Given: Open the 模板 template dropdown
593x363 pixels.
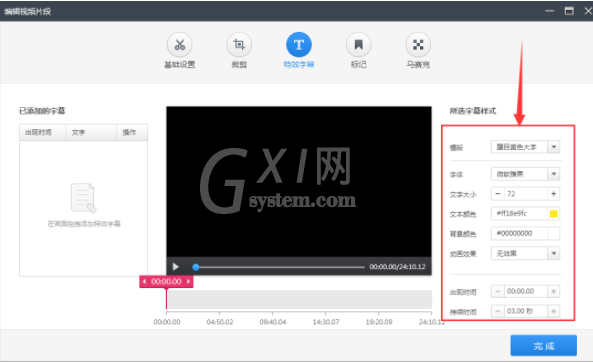Looking at the screenshot, I should click(x=554, y=147).
